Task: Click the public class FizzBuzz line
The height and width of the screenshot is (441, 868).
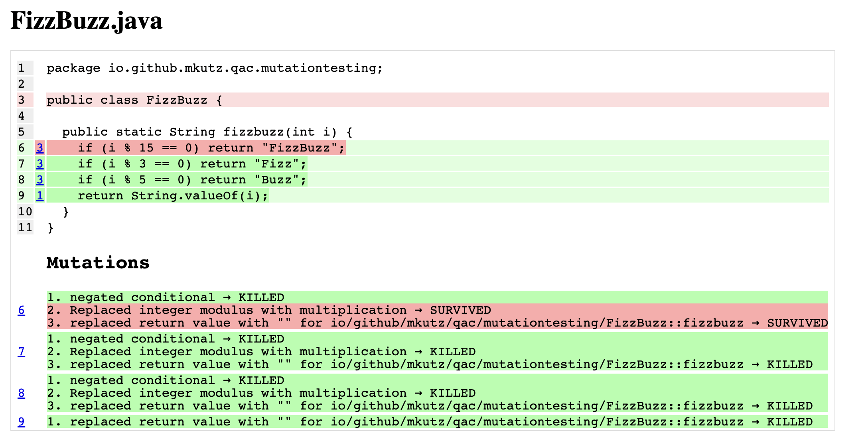Action: coord(134,100)
